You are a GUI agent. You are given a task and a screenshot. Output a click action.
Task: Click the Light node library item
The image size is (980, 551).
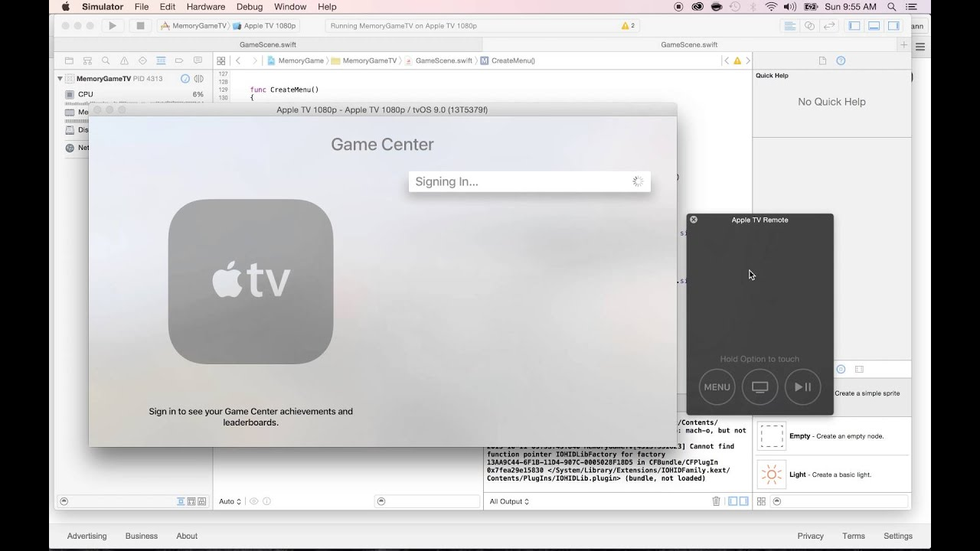(x=831, y=474)
